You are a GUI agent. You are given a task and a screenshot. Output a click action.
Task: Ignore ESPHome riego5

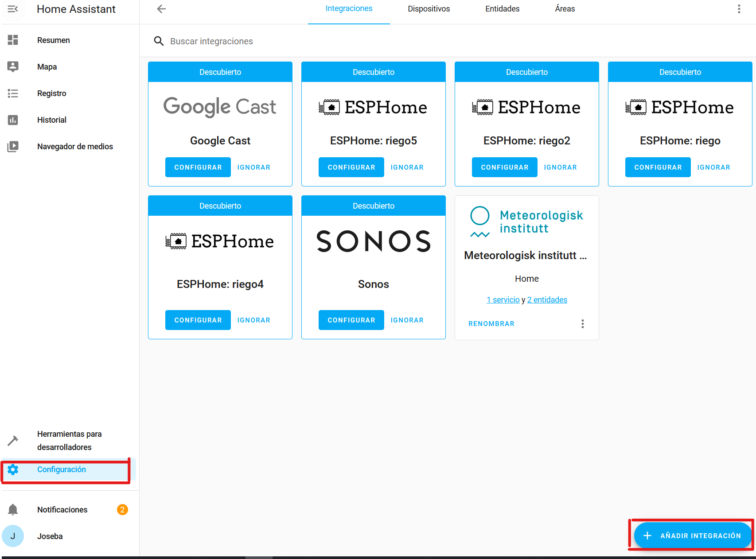(x=407, y=167)
